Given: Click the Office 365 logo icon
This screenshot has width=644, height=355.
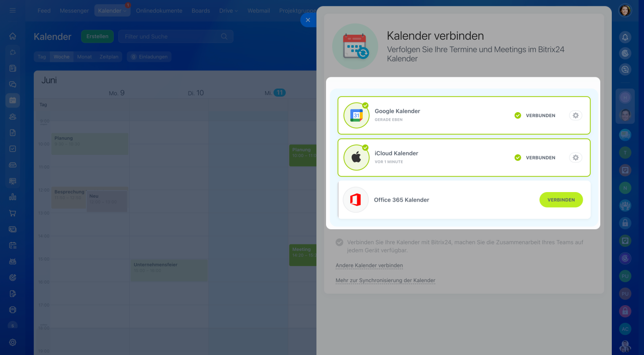Looking at the screenshot, I should click(356, 200).
